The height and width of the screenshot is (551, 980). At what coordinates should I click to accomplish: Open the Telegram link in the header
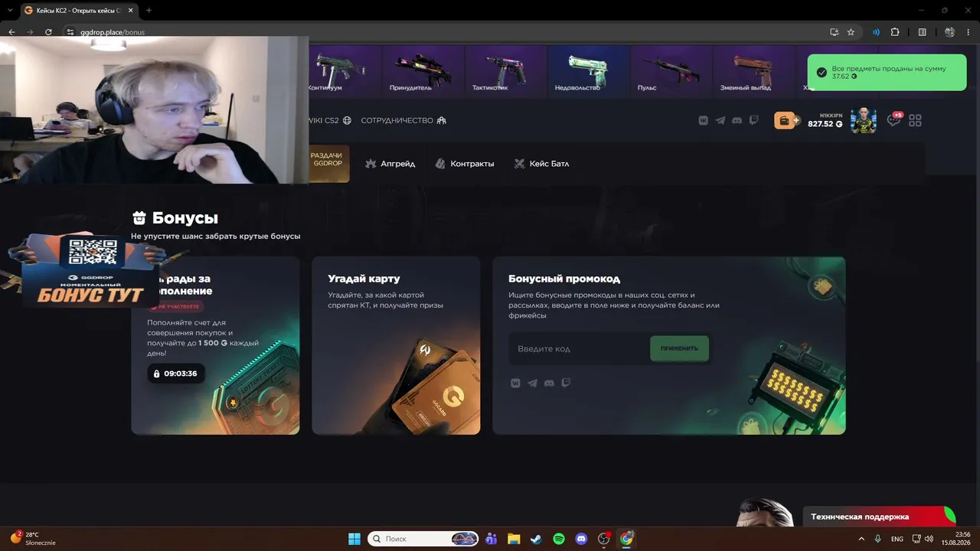[720, 120]
